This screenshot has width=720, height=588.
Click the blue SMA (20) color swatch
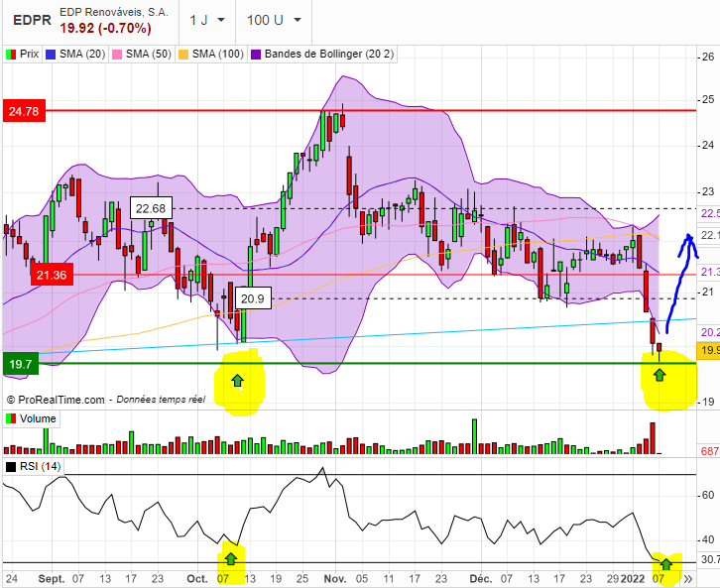click(x=51, y=55)
